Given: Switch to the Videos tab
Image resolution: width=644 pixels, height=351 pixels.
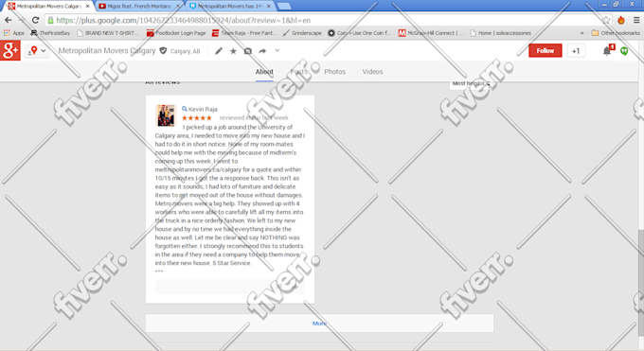Looking at the screenshot, I should 372,72.
